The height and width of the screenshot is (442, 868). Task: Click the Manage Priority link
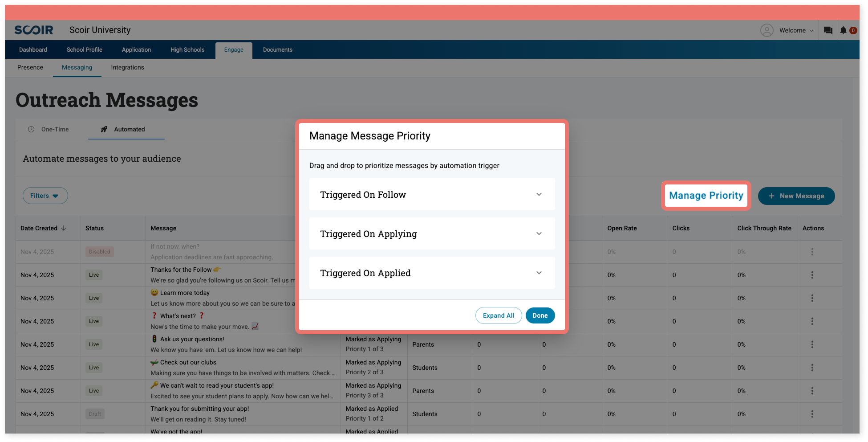tap(706, 196)
